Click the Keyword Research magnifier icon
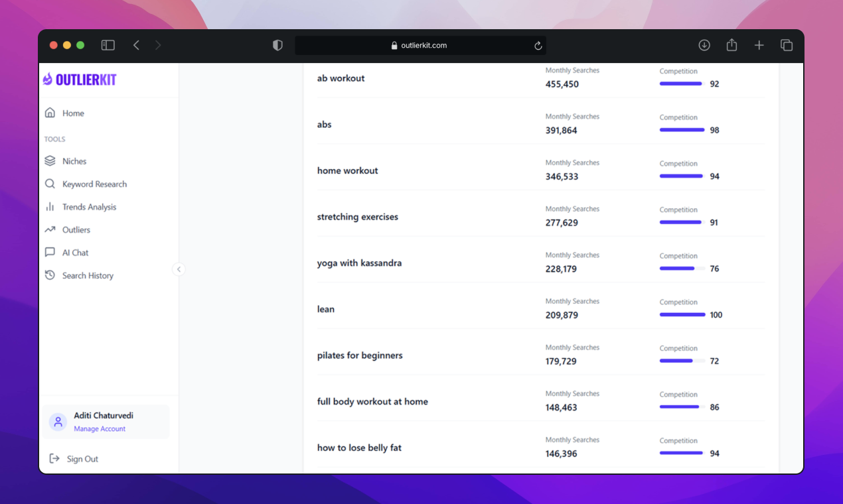Screen dimensions: 843x504 click(50, 184)
